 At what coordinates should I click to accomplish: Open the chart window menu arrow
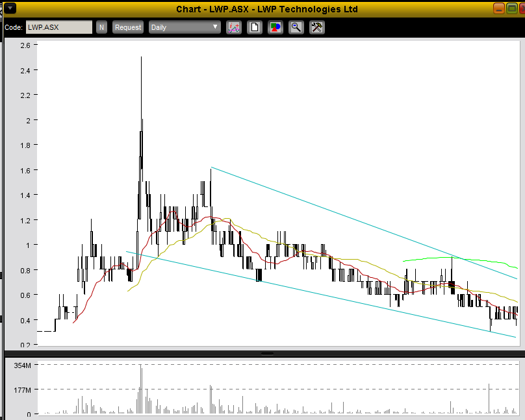click(10, 8)
